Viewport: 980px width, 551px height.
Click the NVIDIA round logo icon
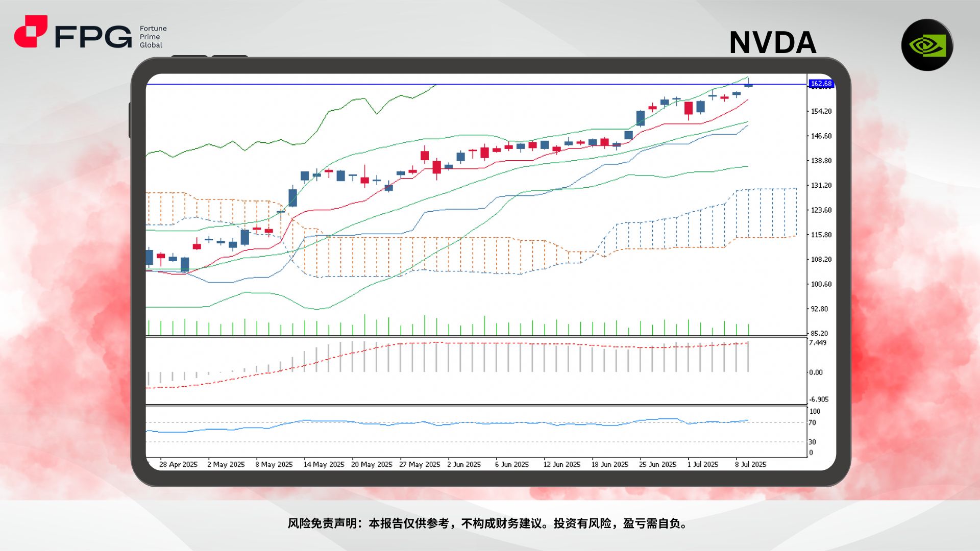click(927, 45)
